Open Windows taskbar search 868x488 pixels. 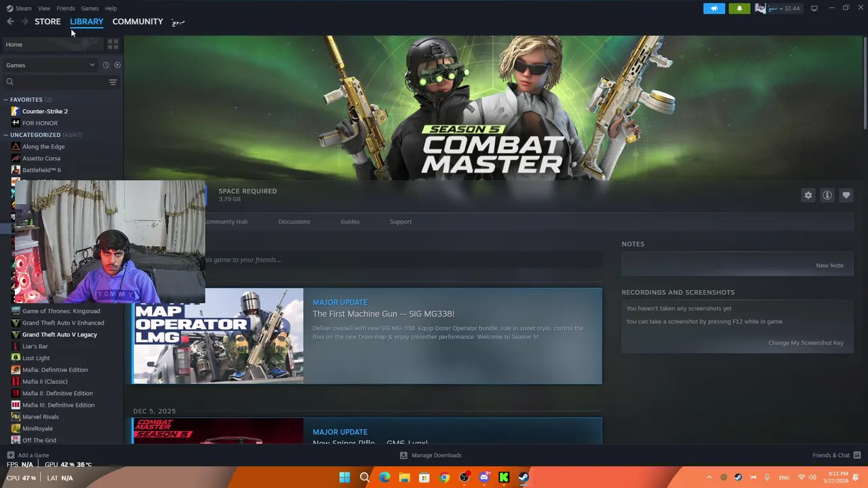click(364, 478)
